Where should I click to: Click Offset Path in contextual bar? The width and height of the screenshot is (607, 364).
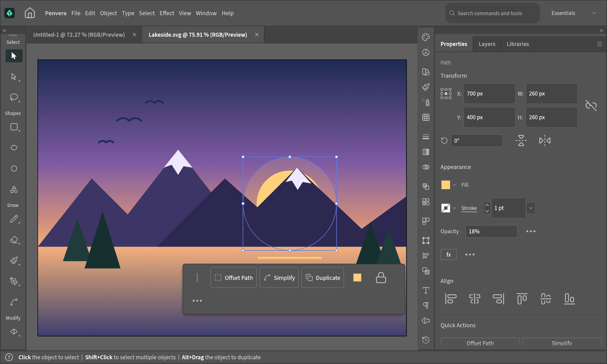[x=234, y=278]
